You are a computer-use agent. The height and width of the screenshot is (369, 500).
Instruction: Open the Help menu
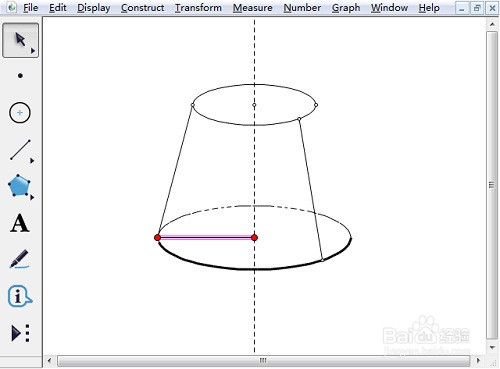pyautogui.click(x=429, y=8)
